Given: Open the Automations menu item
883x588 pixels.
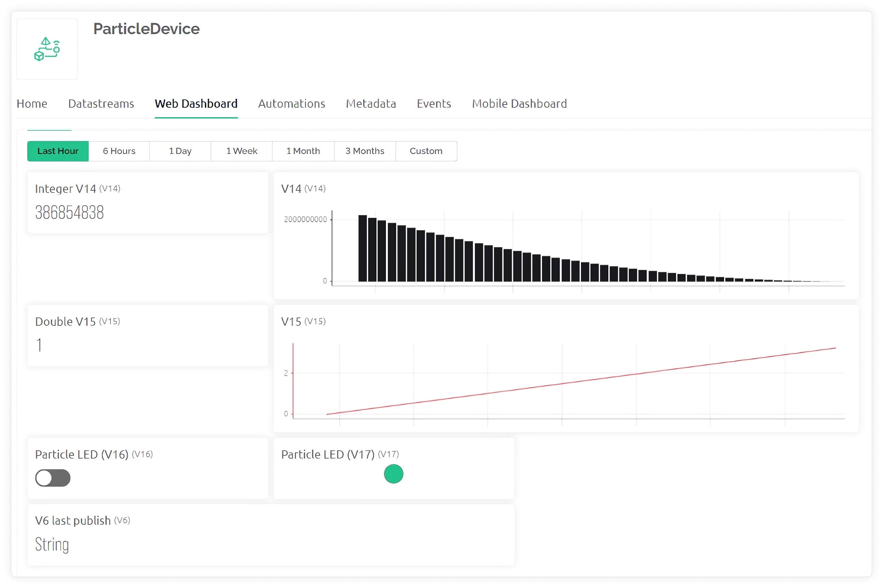Looking at the screenshot, I should (291, 103).
